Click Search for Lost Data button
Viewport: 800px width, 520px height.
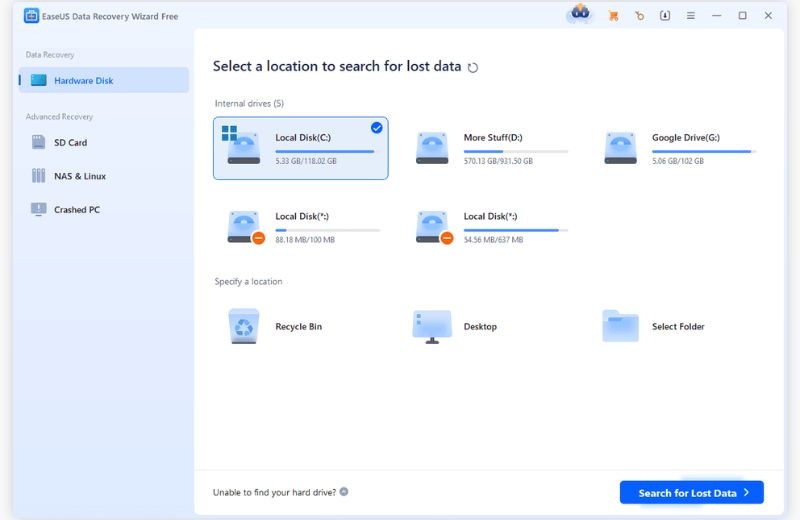691,492
